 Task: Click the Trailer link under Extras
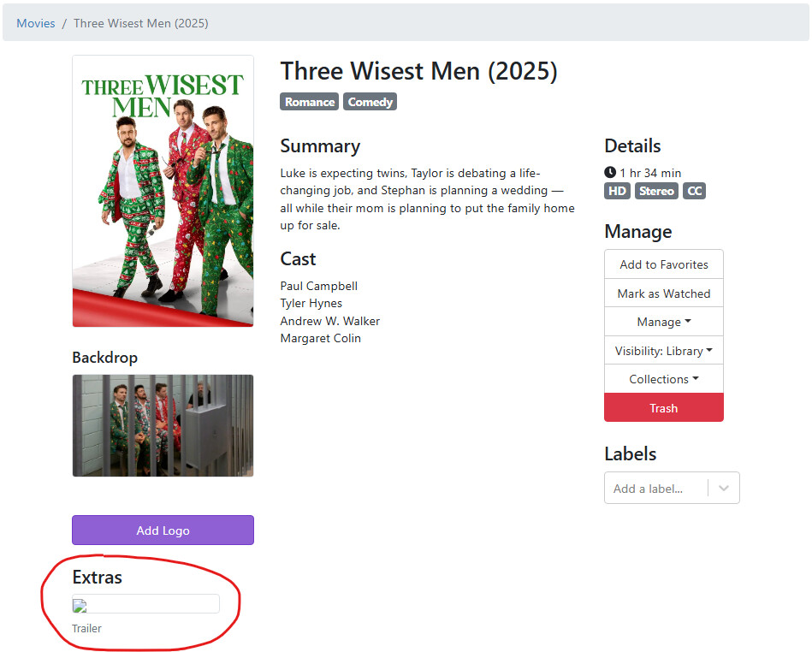pos(86,629)
